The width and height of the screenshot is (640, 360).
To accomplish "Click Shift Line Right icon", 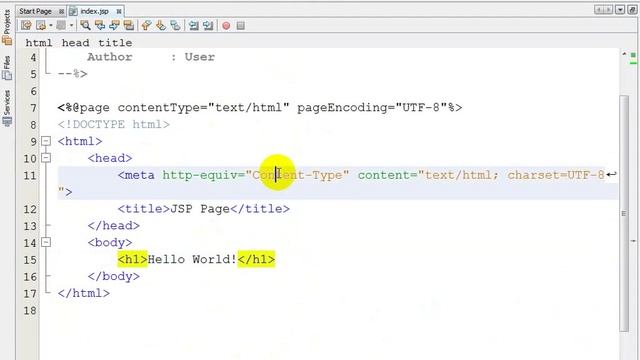I will (x=208, y=26).
